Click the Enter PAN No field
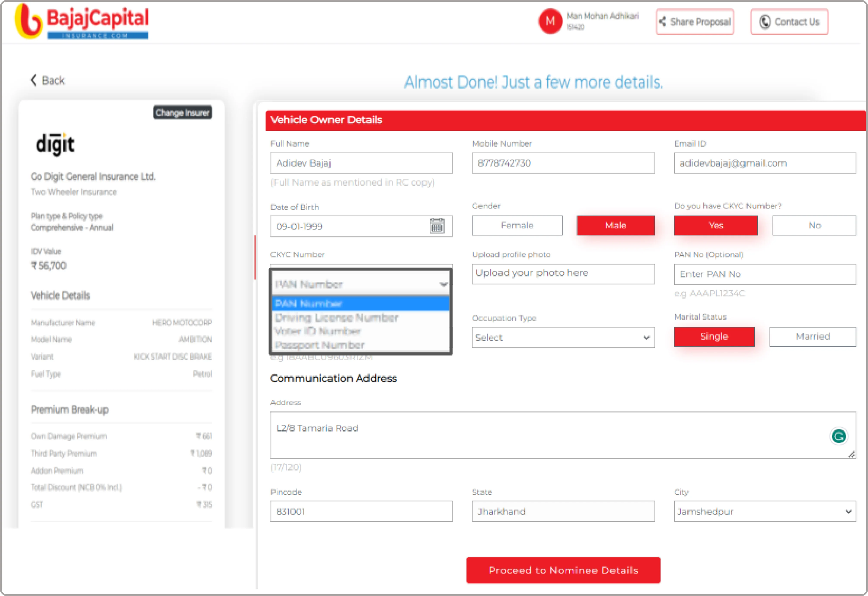This screenshot has width=868, height=596. (765, 274)
